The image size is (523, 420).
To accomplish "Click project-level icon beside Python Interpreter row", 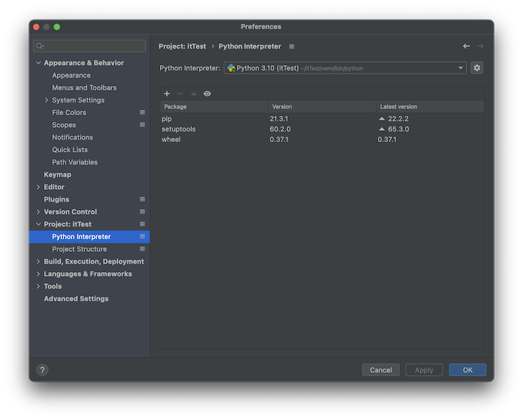I will [x=142, y=236].
